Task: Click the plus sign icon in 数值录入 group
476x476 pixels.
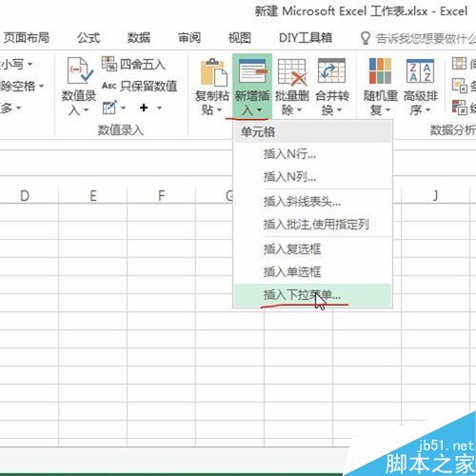Action: (x=144, y=108)
